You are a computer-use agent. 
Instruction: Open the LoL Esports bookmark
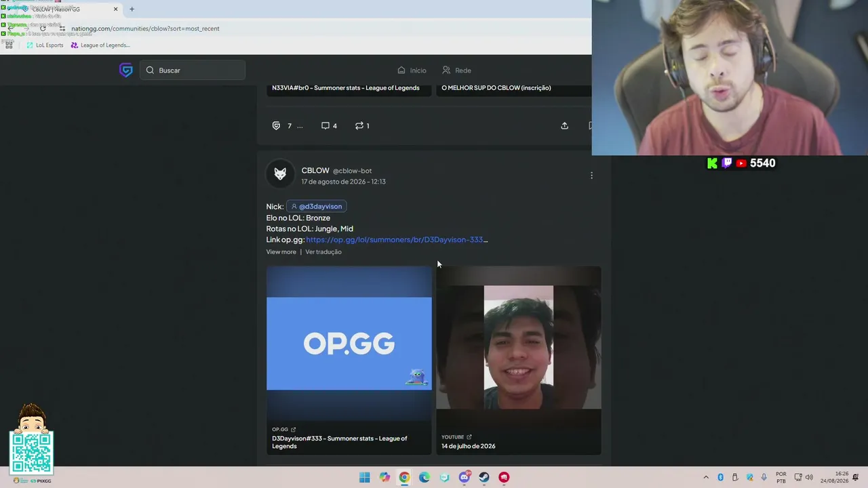pyautogui.click(x=45, y=45)
